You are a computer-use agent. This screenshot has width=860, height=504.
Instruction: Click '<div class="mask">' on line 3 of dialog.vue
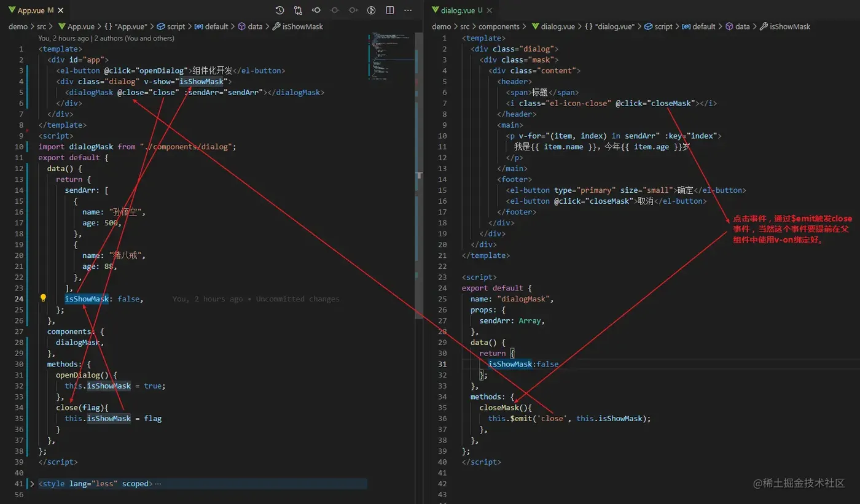(519, 60)
